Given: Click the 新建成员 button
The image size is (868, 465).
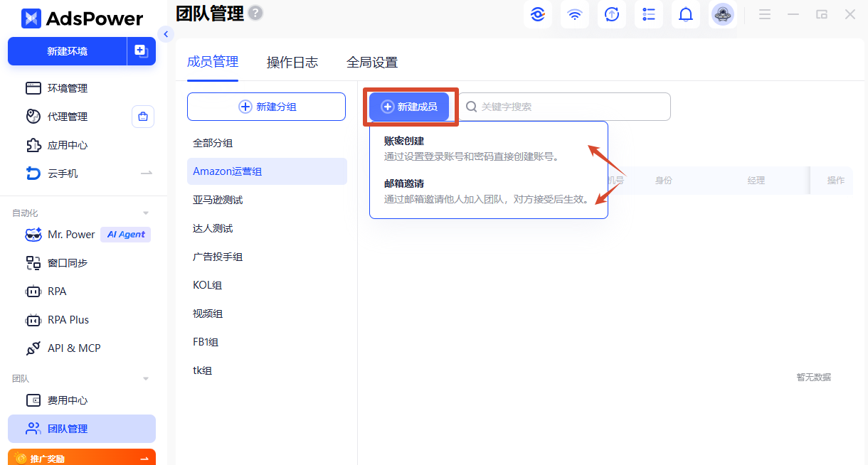Looking at the screenshot, I should [x=409, y=107].
